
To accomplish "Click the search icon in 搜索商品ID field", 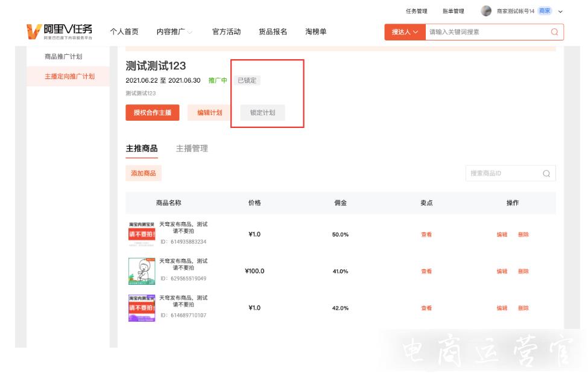I will pos(546,174).
